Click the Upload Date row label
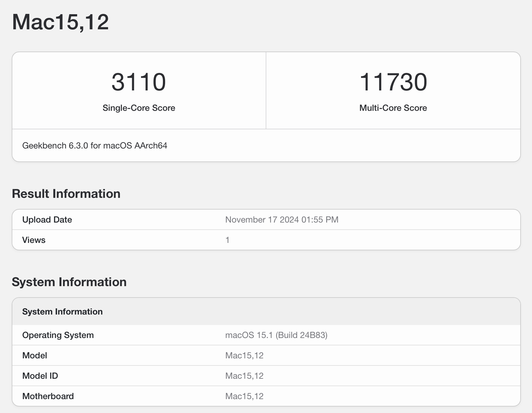 tap(47, 220)
